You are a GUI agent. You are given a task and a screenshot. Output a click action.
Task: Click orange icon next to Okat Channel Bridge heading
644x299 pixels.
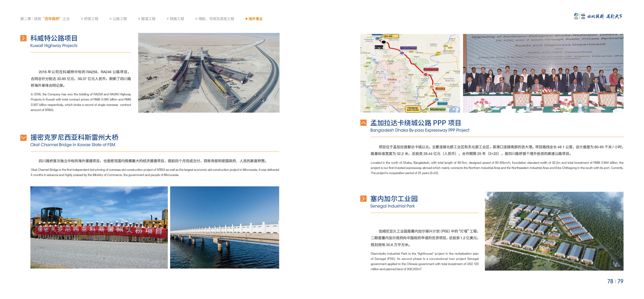pos(23,138)
